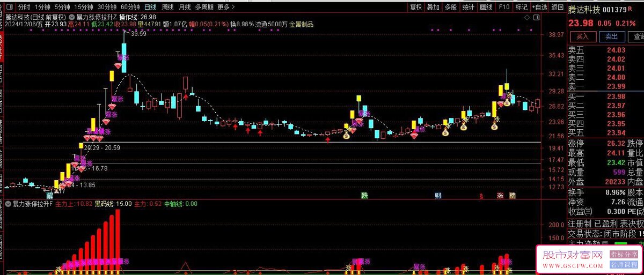Click the 查询 query button
644x275 pixels.
tap(637, 36)
